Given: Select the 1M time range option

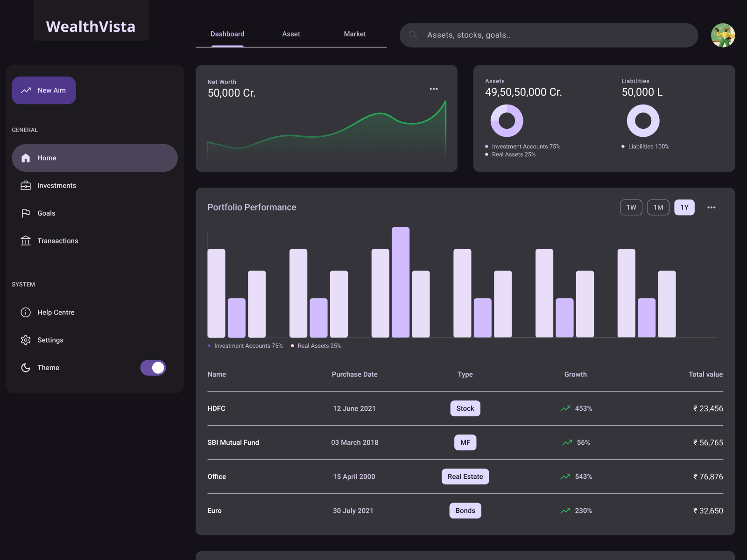Looking at the screenshot, I should coord(658,207).
